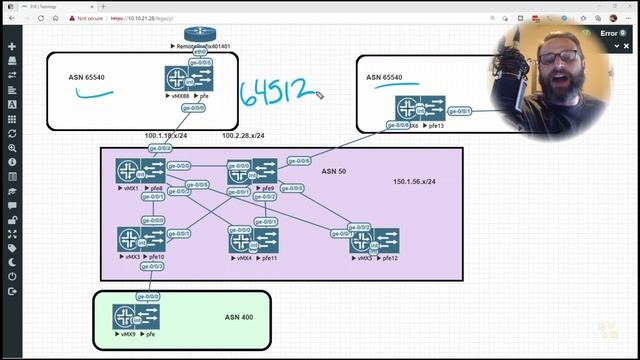Select the pfe11 node icon
This screenshot has width=640, height=360.
[x=266, y=240]
